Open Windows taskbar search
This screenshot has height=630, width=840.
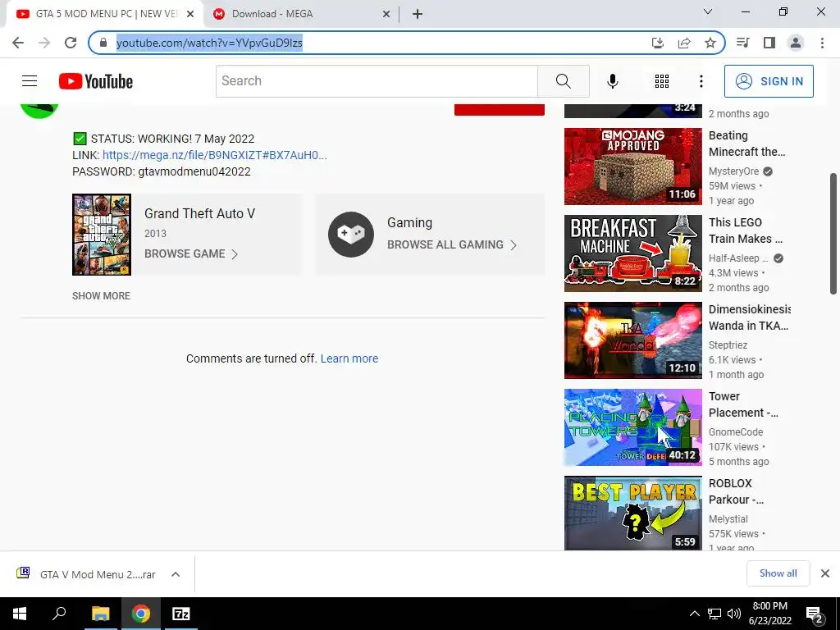pos(59,614)
